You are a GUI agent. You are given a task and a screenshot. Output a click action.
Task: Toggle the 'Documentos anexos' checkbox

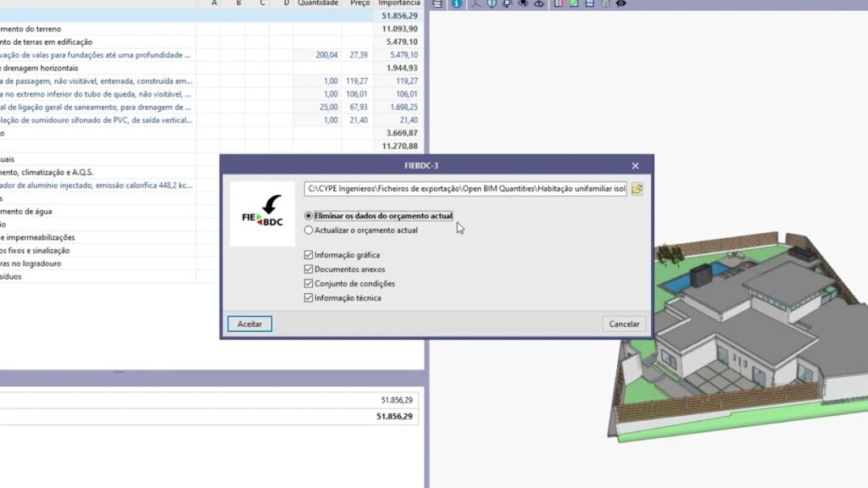[x=309, y=269]
